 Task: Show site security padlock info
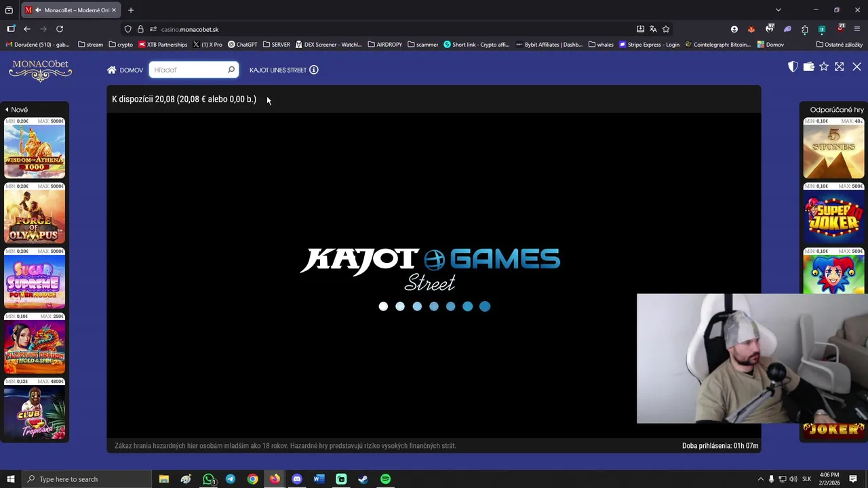[x=140, y=29]
